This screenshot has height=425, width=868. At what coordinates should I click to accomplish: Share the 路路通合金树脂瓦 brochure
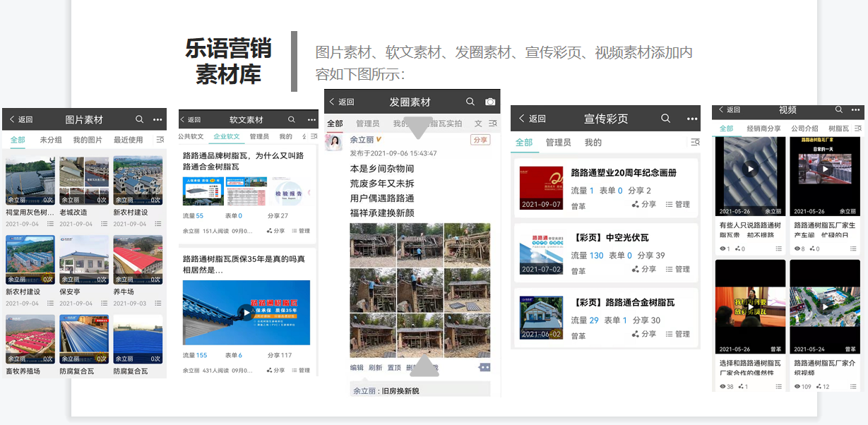(643, 334)
